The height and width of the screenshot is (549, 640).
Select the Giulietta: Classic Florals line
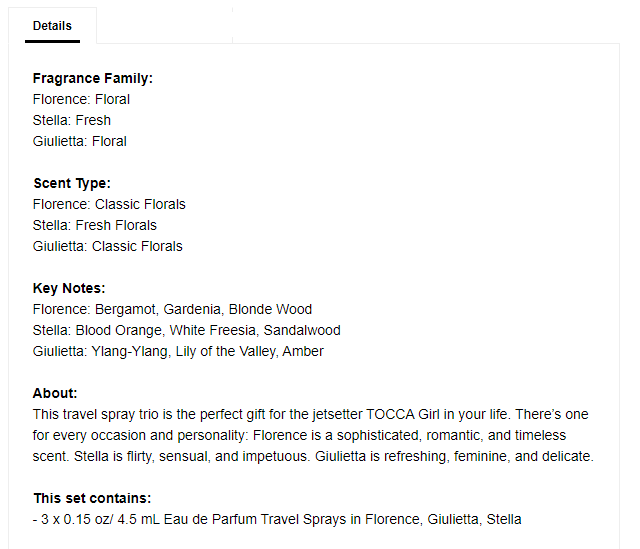point(108,246)
